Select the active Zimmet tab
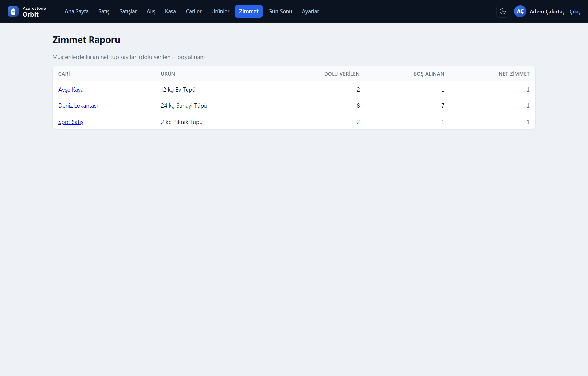The height and width of the screenshot is (376, 588). [249, 11]
